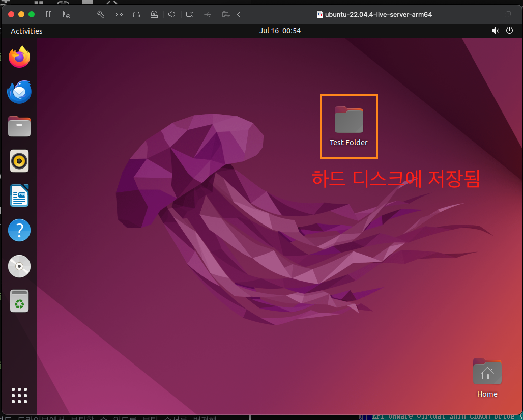This screenshot has width=523, height=420.
Task: Launch Firefox from the dock
Action: (x=19, y=57)
